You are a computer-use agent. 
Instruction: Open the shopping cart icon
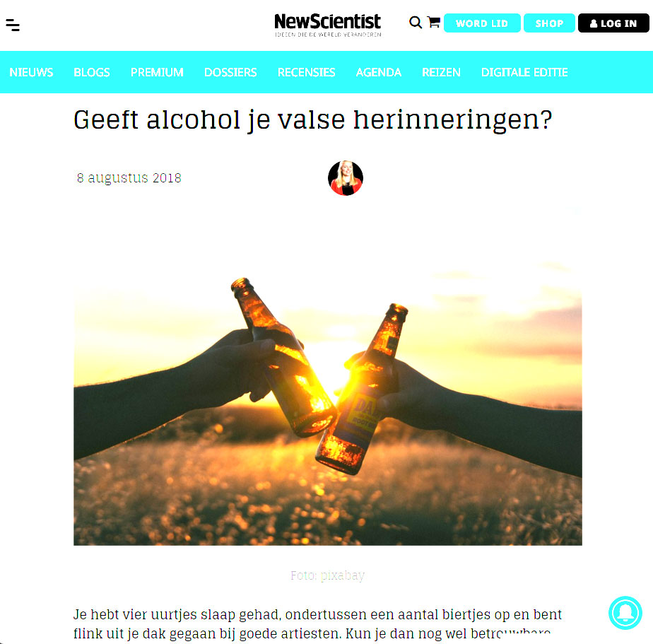point(433,22)
